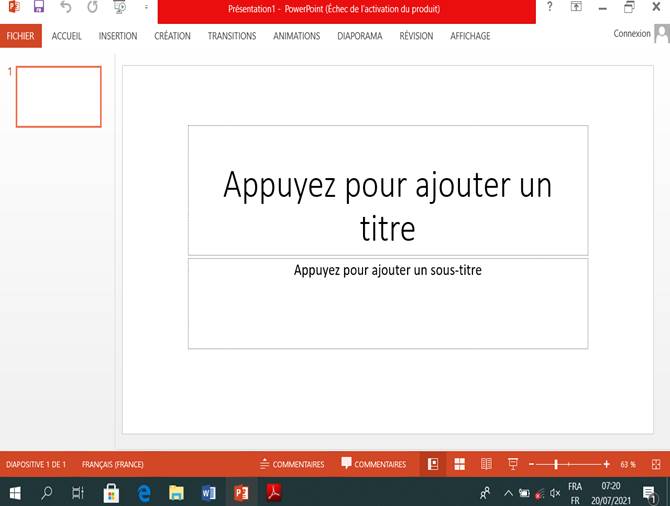Select slide 1 thumbnail in the panel
Image resolution: width=670 pixels, height=506 pixels.
[x=58, y=97]
